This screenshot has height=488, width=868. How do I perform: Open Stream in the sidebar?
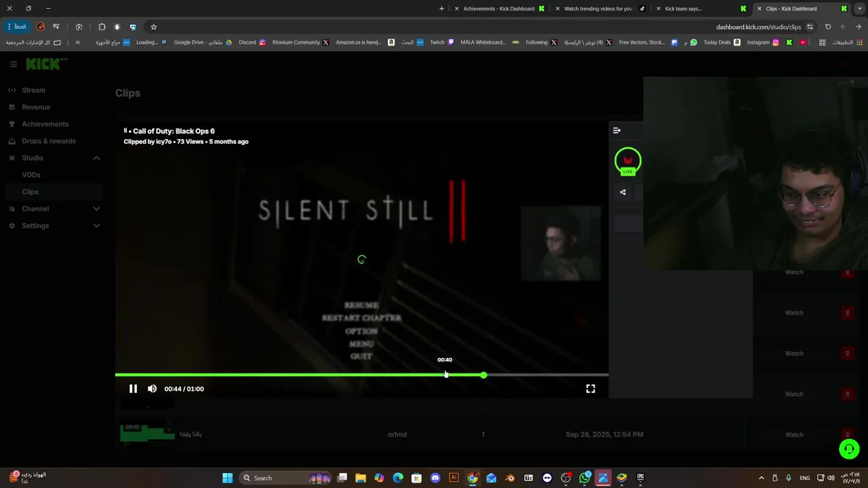click(33, 90)
